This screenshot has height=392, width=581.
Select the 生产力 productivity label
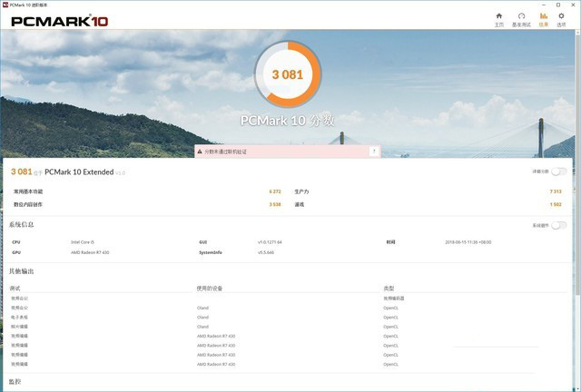click(x=301, y=191)
